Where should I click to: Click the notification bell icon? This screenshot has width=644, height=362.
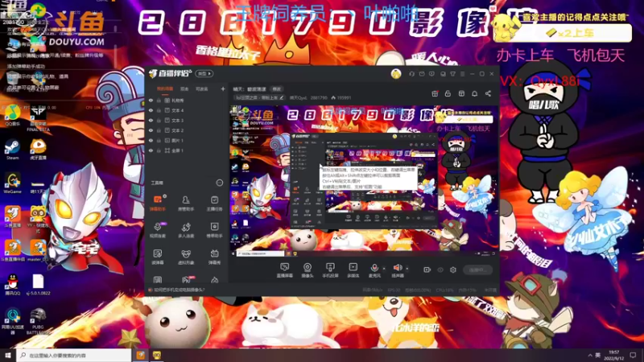pyautogui.click(x=475, y=93)
